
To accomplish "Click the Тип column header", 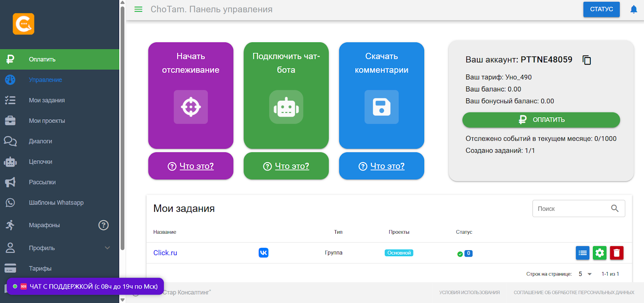I will (x=338, y=232).
